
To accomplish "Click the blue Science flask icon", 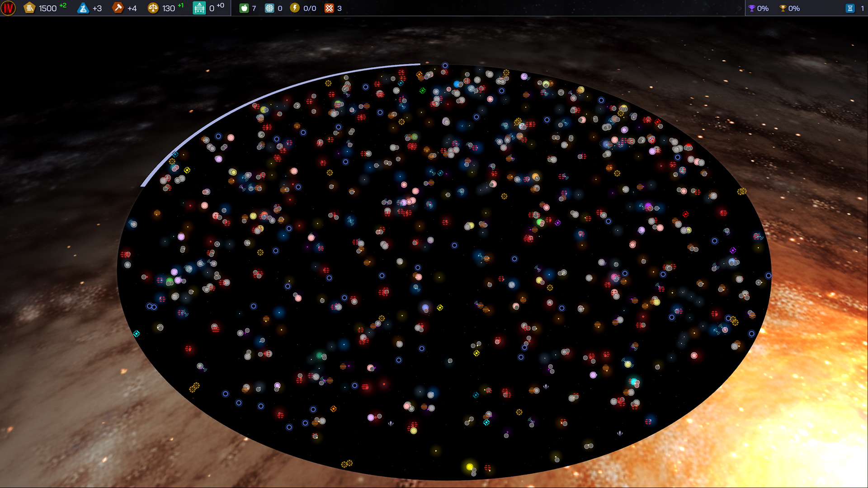I will (83, 8).
